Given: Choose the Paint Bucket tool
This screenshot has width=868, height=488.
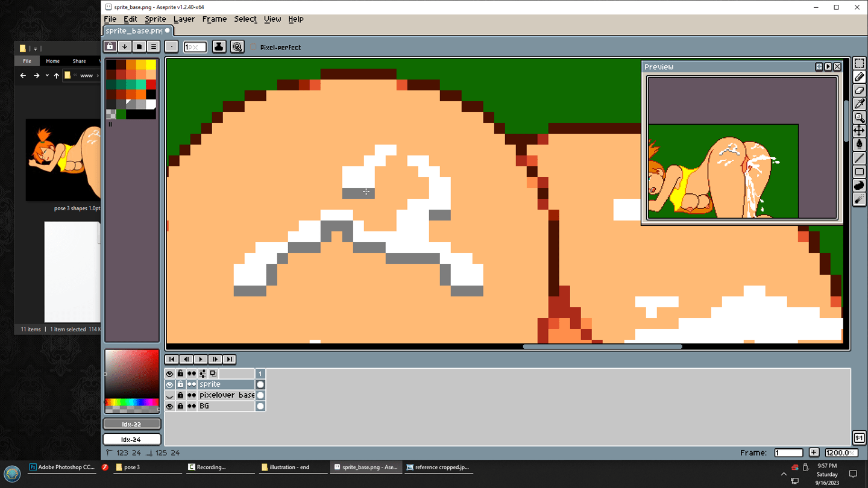Looking at the screenshot, I should click(x=859, y=144).
